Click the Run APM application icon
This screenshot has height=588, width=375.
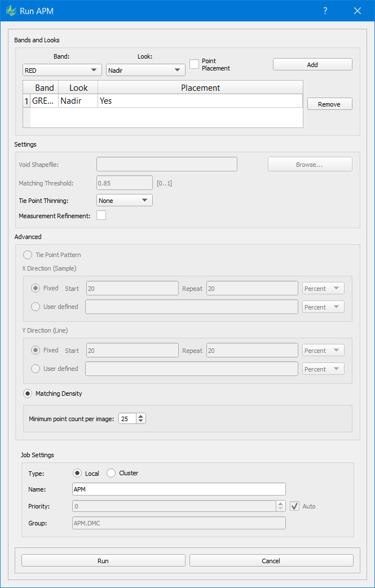point(11,11)
